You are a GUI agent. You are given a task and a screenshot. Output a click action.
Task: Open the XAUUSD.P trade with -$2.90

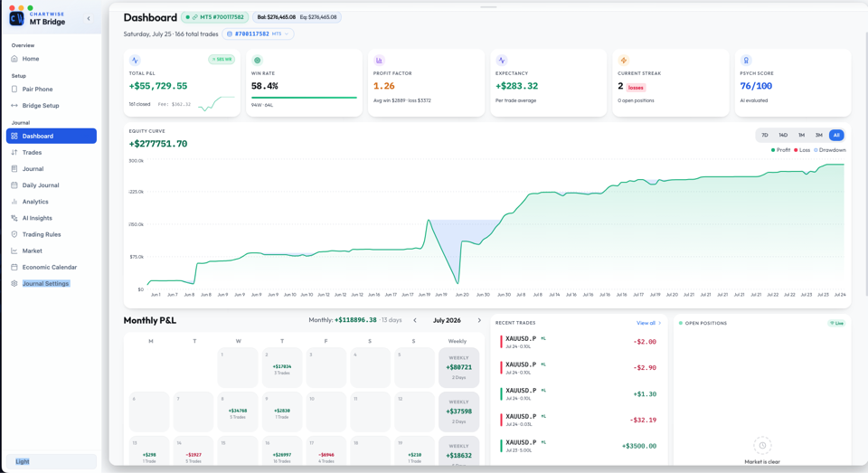[579, 368]
